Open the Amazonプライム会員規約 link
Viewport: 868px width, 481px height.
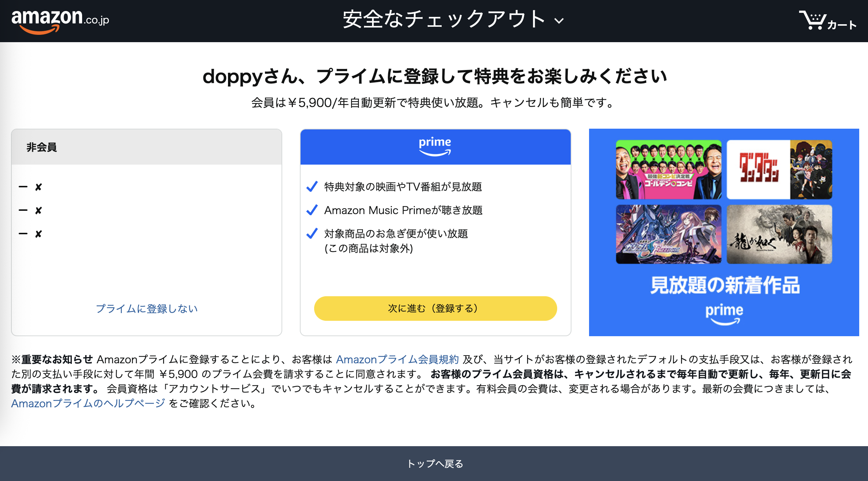pyautogui.click(x=397, y=359)
